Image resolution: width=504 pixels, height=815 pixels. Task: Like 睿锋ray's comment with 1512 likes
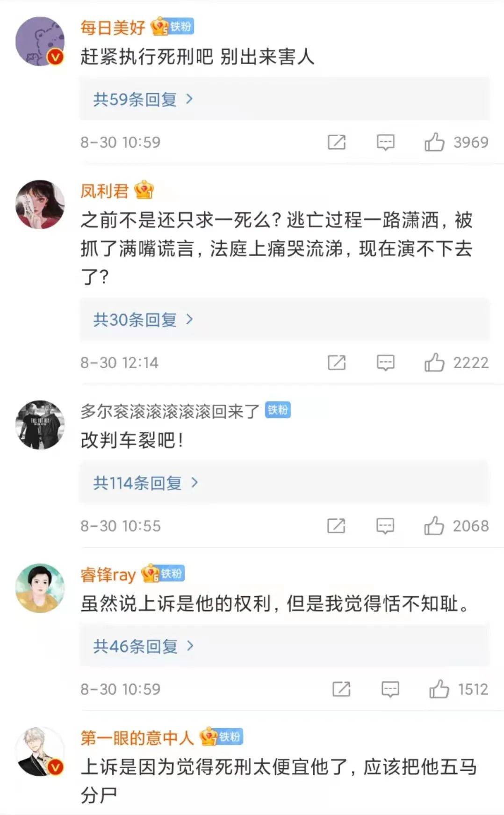(439, 689)
